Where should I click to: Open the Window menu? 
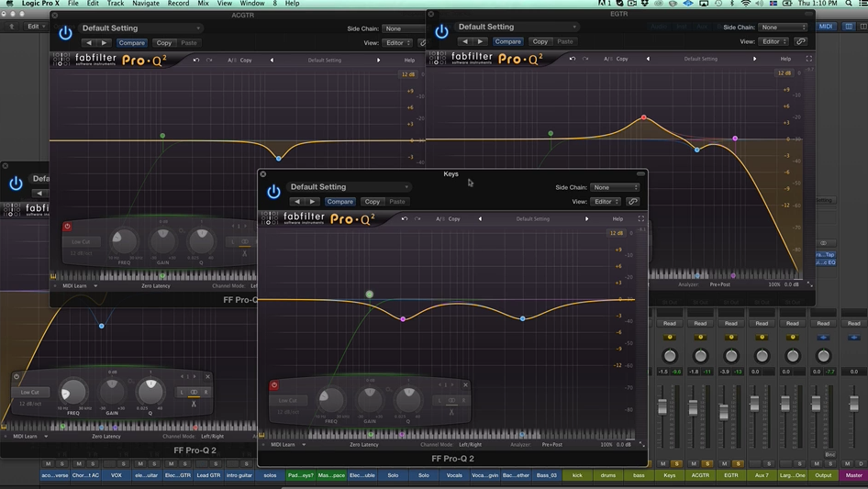pyautogui.click(x=252, y=4)
